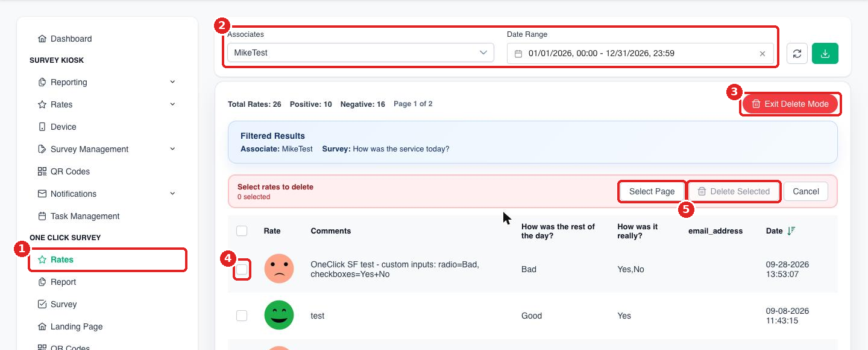Click the 'Bad' cell in first row

click(529, 269)
